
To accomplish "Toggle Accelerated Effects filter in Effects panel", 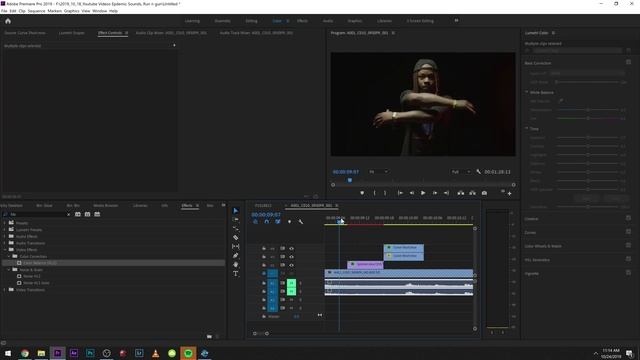I will point(78,214).
